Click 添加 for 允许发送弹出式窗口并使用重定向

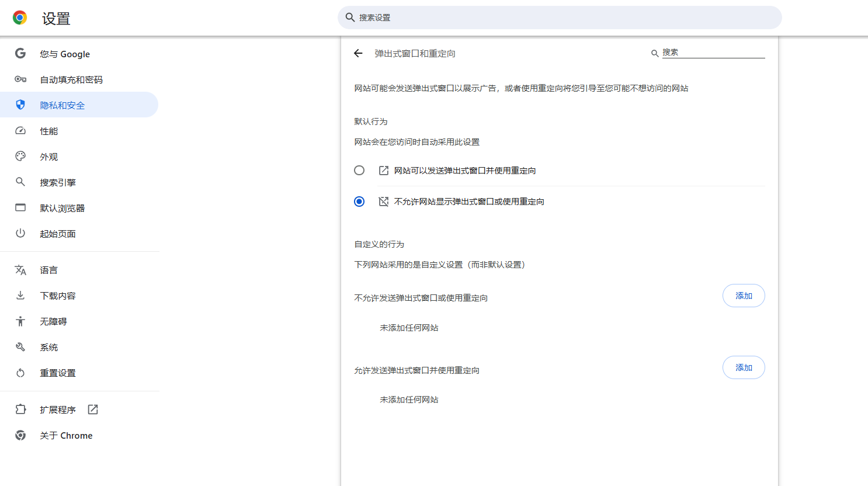click(744, 367)
